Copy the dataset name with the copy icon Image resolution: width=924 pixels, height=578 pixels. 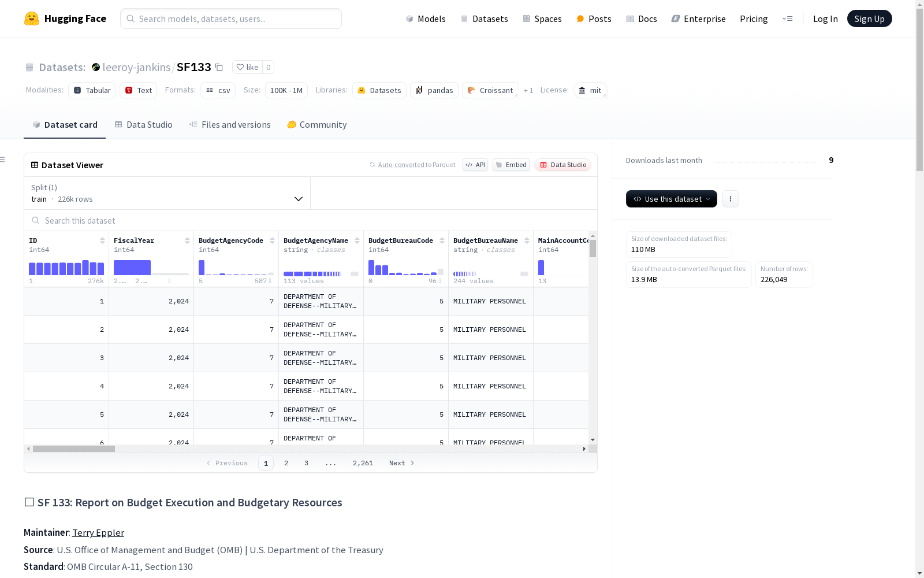click(x=219, y=67)
